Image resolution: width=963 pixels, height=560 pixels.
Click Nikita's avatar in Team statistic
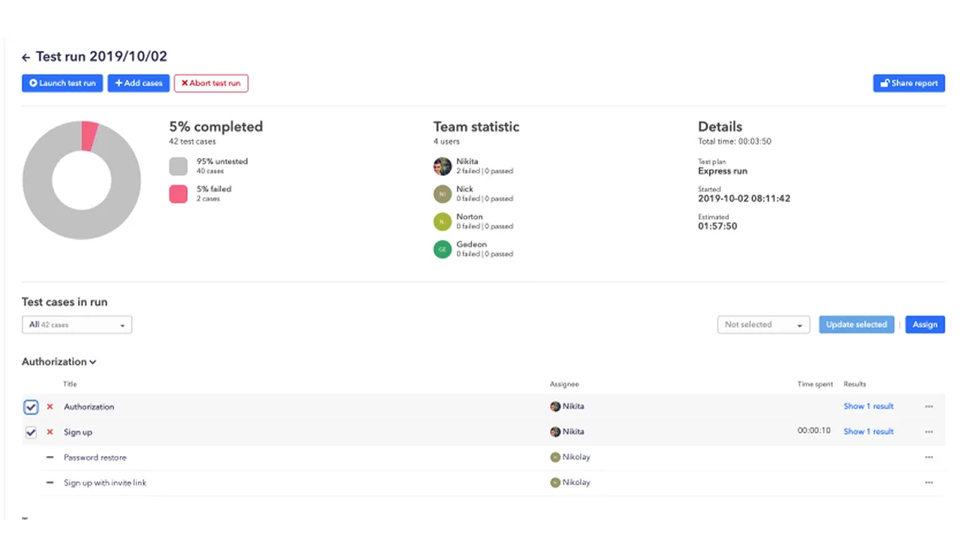coord(442,165)
